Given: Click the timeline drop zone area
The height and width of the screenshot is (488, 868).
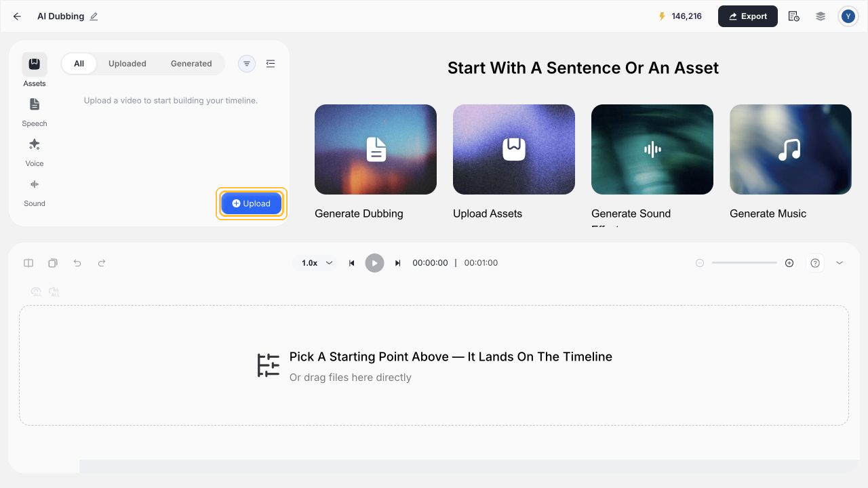Looking at the screenshot, I should [434, 365].
